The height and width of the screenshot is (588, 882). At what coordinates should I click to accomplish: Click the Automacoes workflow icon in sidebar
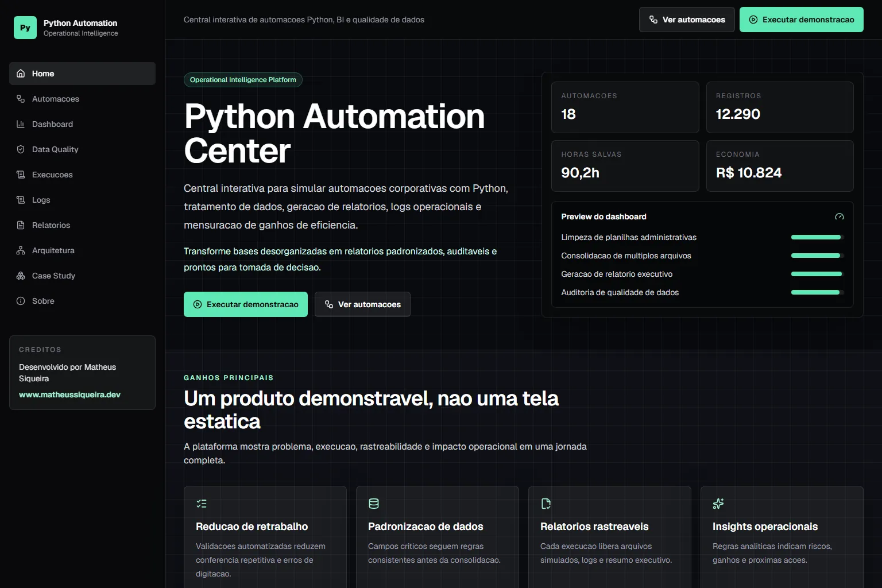click(21, 99)
